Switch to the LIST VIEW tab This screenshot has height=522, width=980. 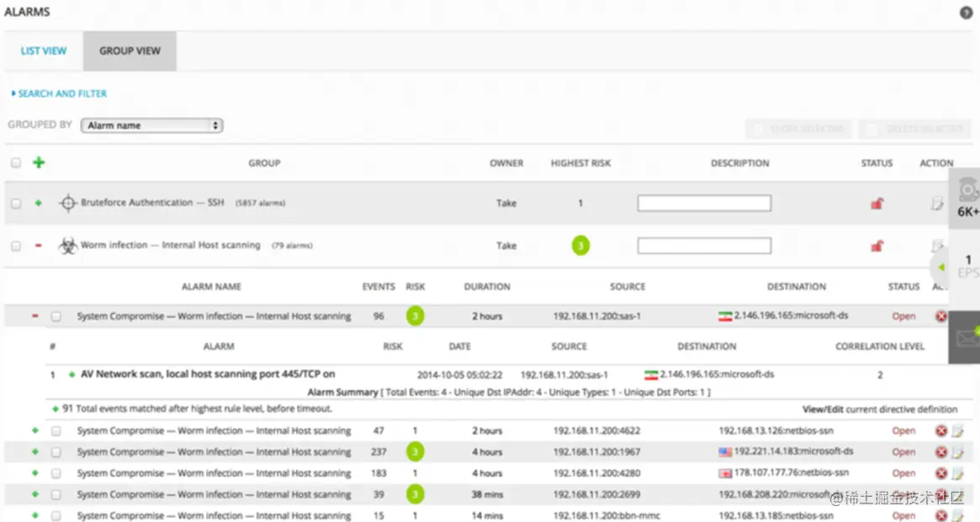coord(43,51)
